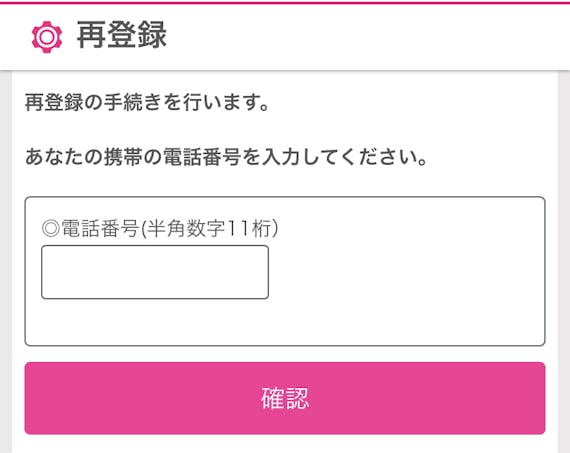Click the あなたの携帯の電話番号を入力してください instruction text
Image resolution: width=570 pixels, height=453 pixels.
click(226, 157)
